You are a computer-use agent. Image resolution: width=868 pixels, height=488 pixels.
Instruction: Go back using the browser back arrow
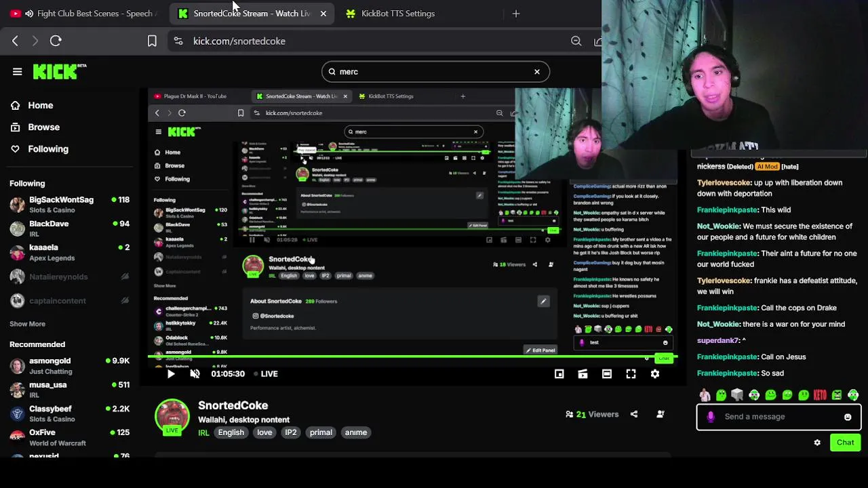15,41
